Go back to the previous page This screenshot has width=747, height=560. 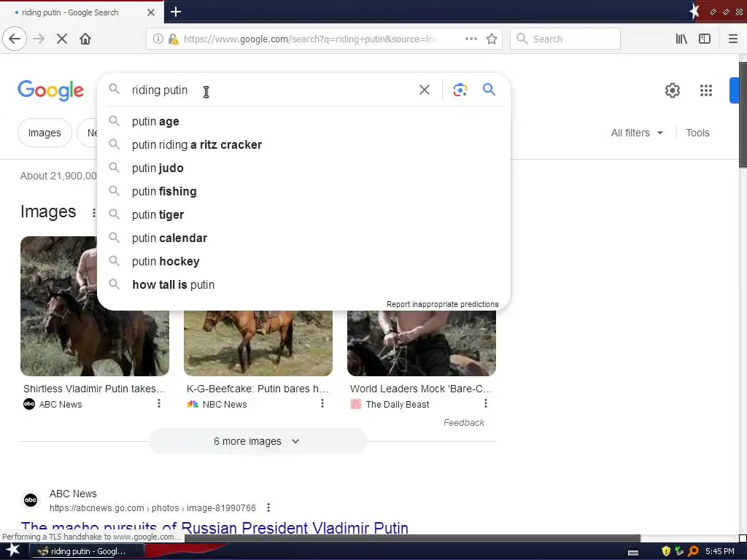coord(15,39)
